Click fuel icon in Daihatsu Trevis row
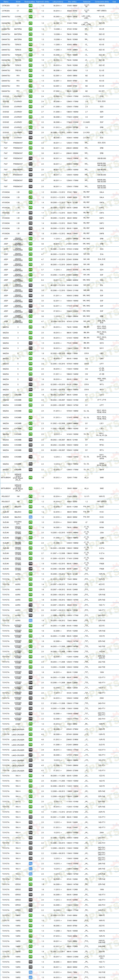 pyautogui.click(x=30, y=70)
